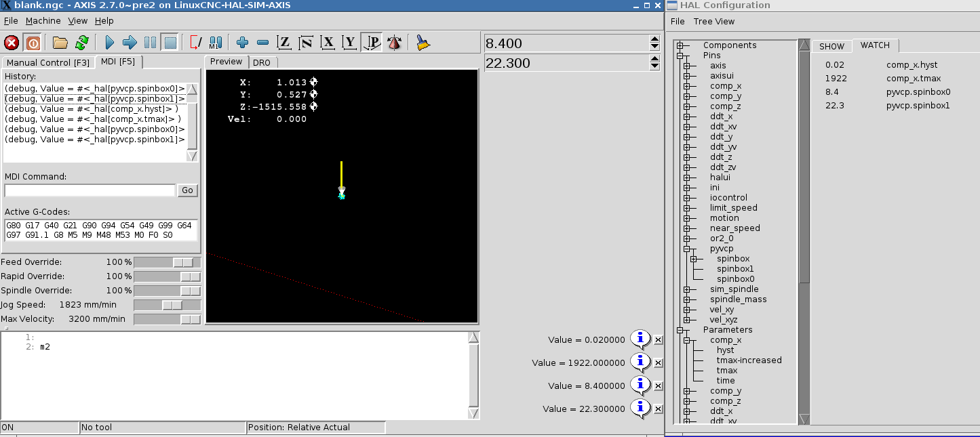Click the 8.400 spinbox entry field
Viewport: 980px width, 437px height.
566,43
